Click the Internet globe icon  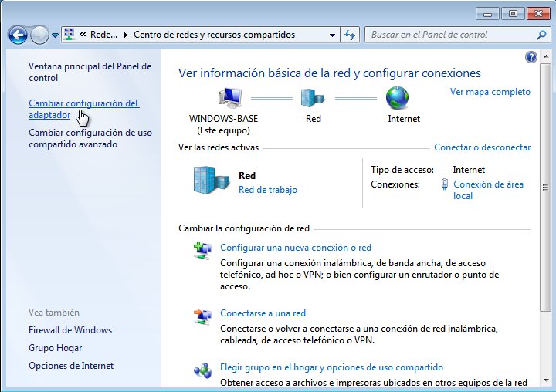tap(397, 98)
